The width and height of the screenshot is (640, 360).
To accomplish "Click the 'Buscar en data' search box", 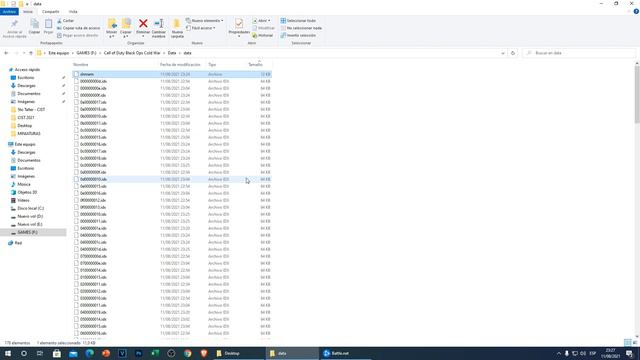I will (579, 53).
